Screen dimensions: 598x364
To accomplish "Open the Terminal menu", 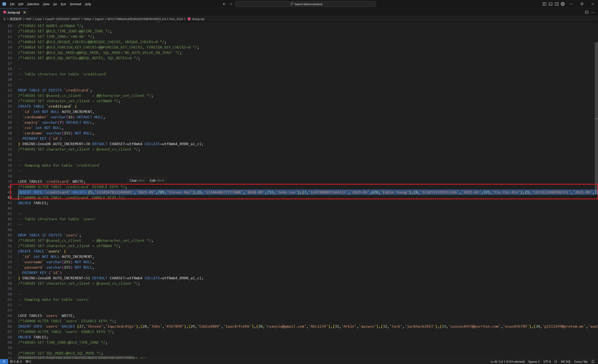I will [x=75, y=4].
